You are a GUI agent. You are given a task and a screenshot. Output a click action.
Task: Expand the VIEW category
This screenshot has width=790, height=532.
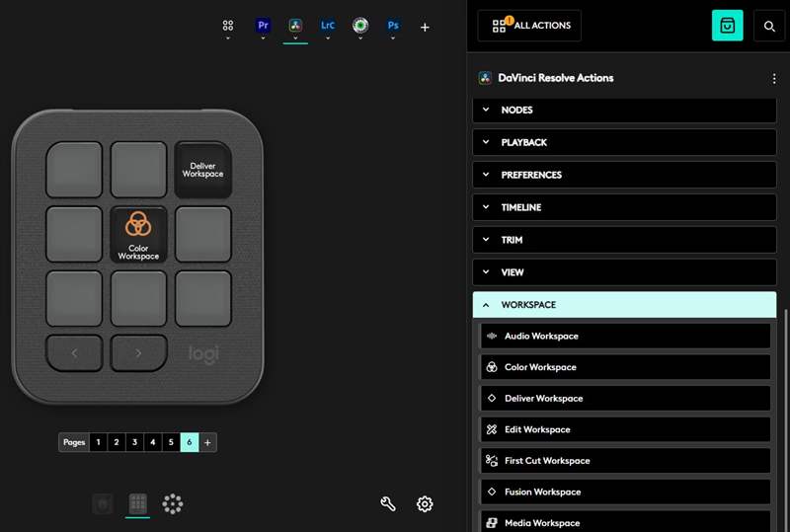point(624,272)
